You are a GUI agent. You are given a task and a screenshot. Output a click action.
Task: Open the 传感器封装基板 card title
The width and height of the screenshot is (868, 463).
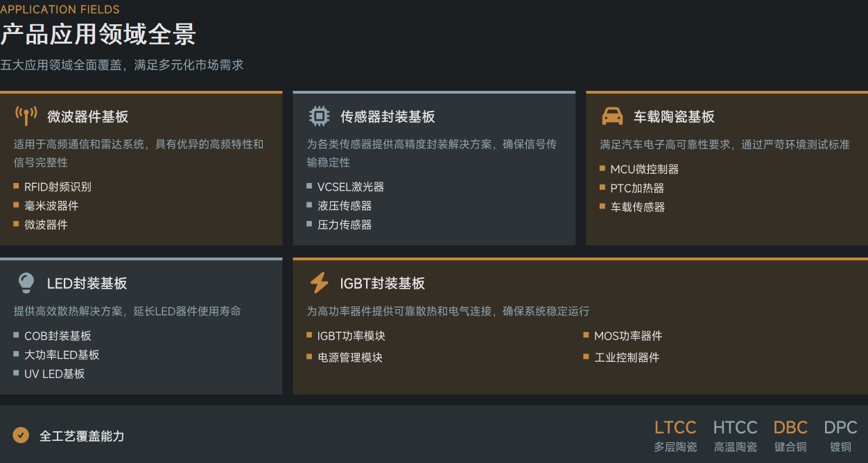tap(388, 117)
